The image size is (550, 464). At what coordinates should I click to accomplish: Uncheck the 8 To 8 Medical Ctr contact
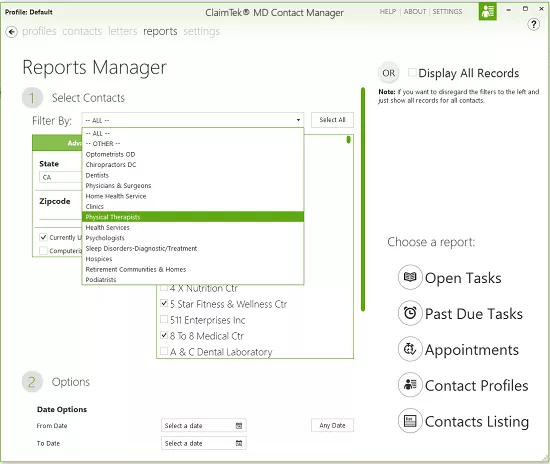(x=164, y=335)
